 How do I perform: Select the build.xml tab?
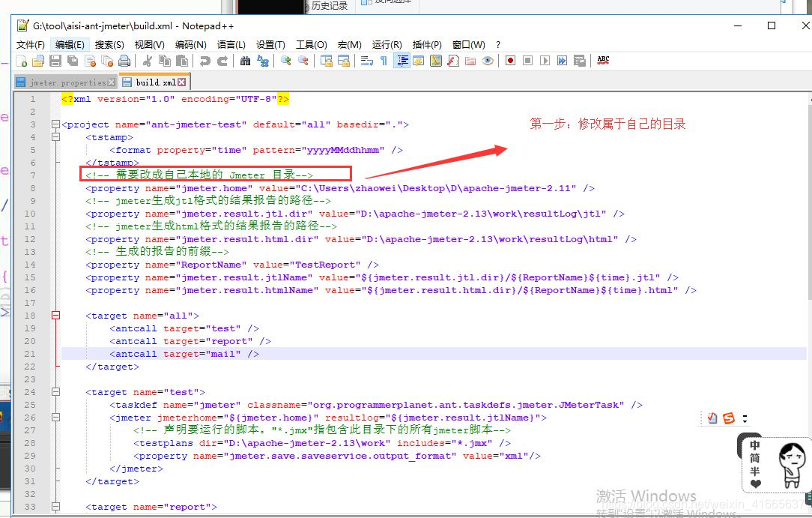click(154, 82)
